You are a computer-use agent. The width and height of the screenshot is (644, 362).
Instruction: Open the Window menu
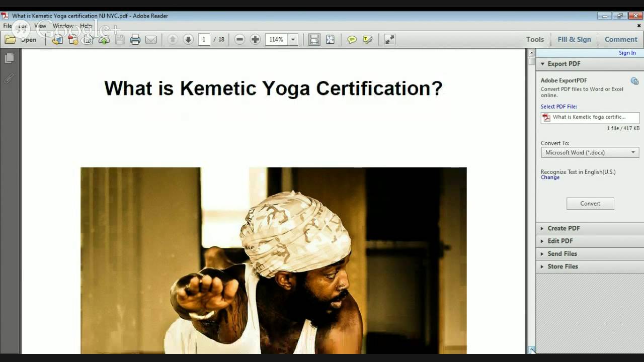click(63, 26)
